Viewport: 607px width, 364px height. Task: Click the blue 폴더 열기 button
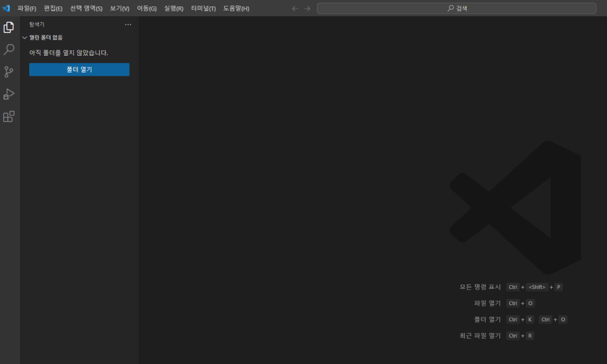point(79,70)
